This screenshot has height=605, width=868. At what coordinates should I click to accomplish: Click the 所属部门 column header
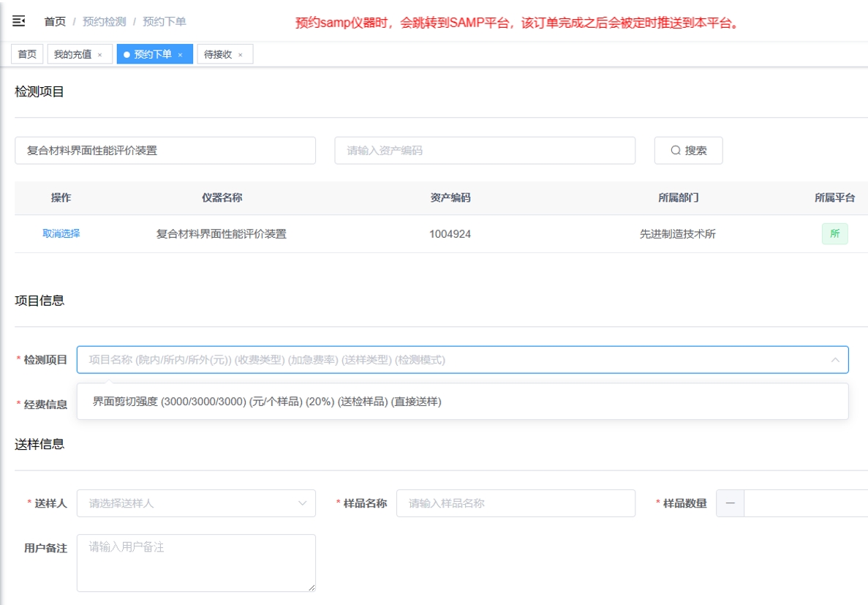(x=678, y=198)
